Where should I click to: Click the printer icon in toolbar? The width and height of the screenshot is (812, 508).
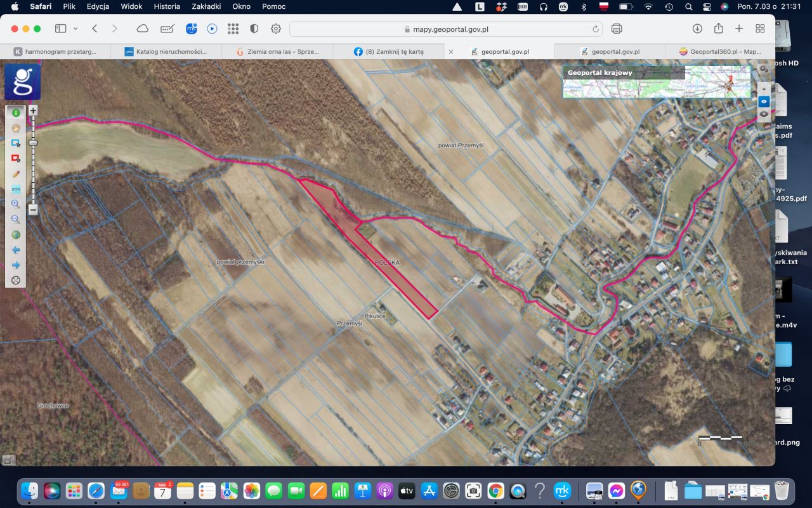(617, 29)
